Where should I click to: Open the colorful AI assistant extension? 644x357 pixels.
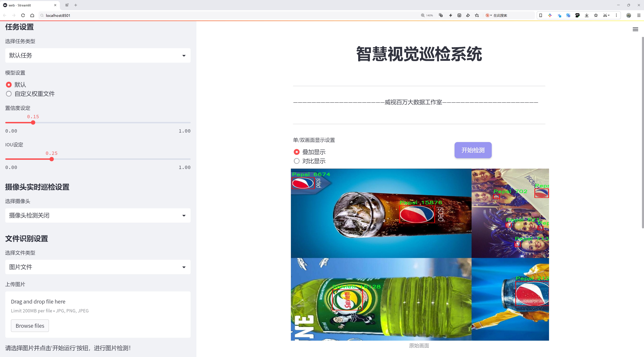click(550, 15)
